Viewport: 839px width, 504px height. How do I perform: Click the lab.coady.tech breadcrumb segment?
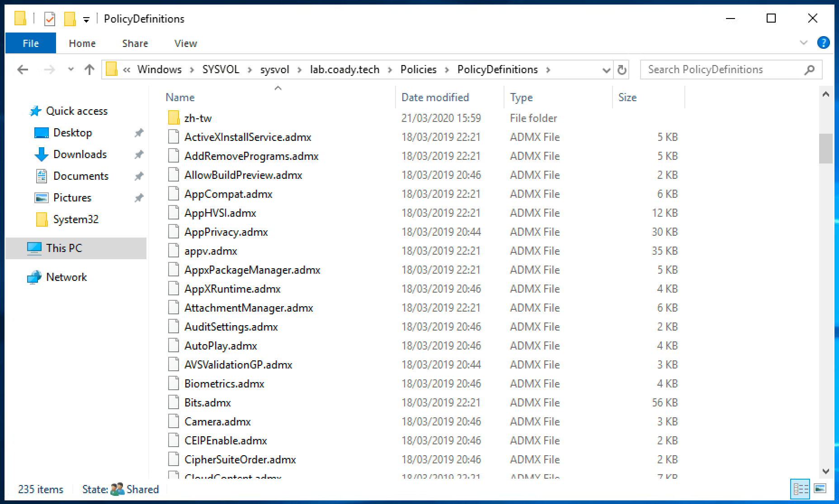pos(344,70)
